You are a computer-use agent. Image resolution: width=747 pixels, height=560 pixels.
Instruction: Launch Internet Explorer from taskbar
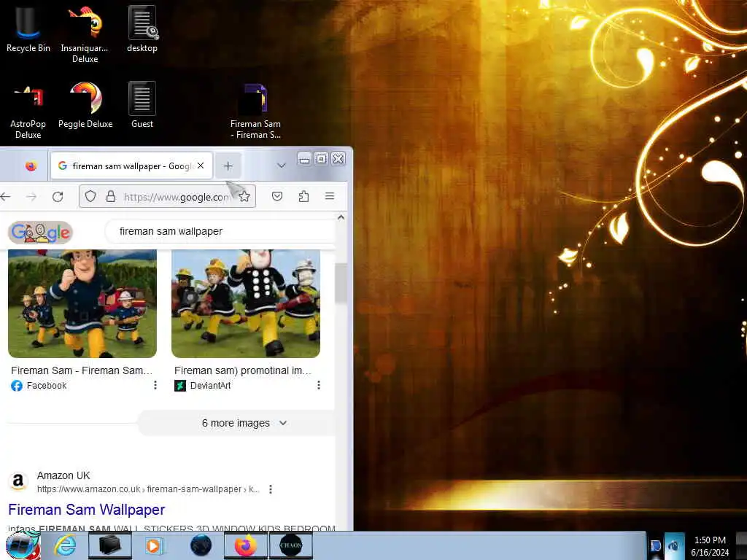[x=65, y=545]
